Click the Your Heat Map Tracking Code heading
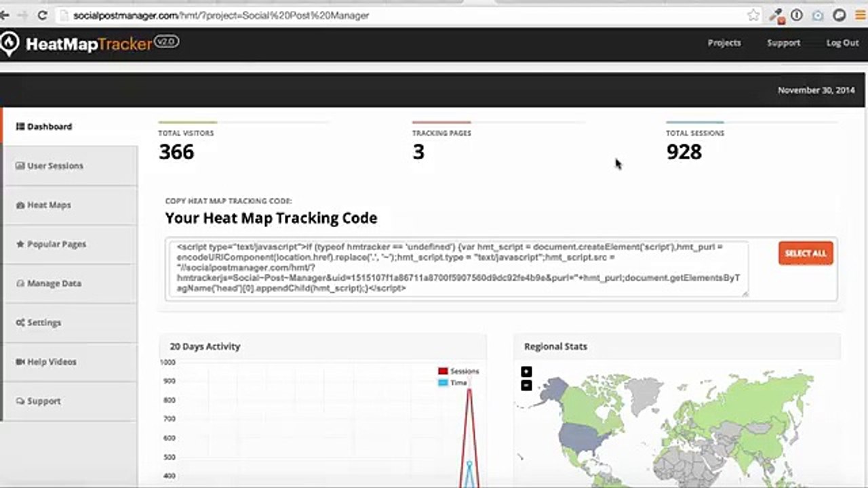The height and width of the screenshot is (488, 868). [271, 218]
